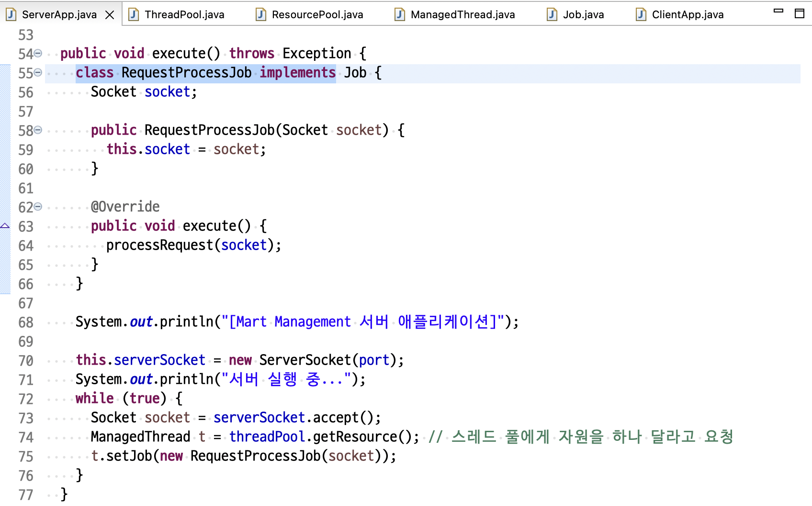Collapse the constructor fold at line 58

(38, 130)
